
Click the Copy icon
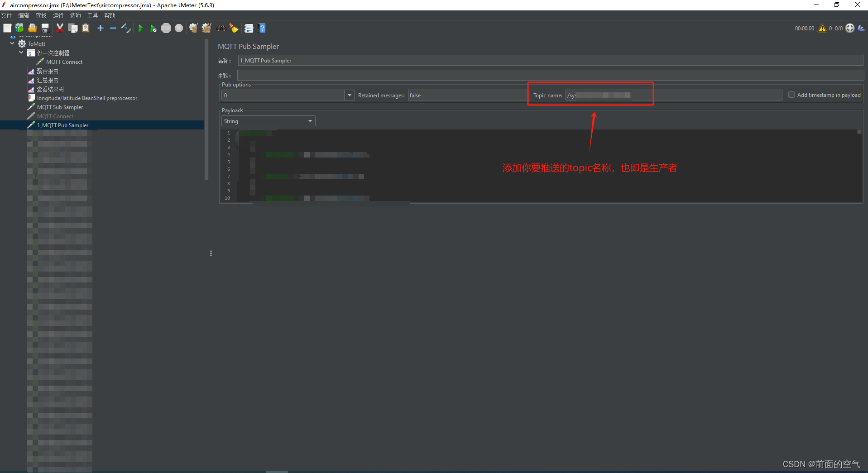73,28
